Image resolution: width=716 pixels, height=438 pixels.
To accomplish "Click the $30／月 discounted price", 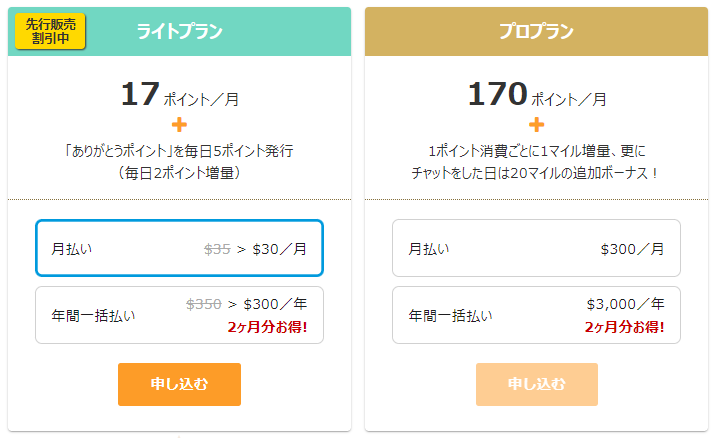I will click(x=278, y=249).
